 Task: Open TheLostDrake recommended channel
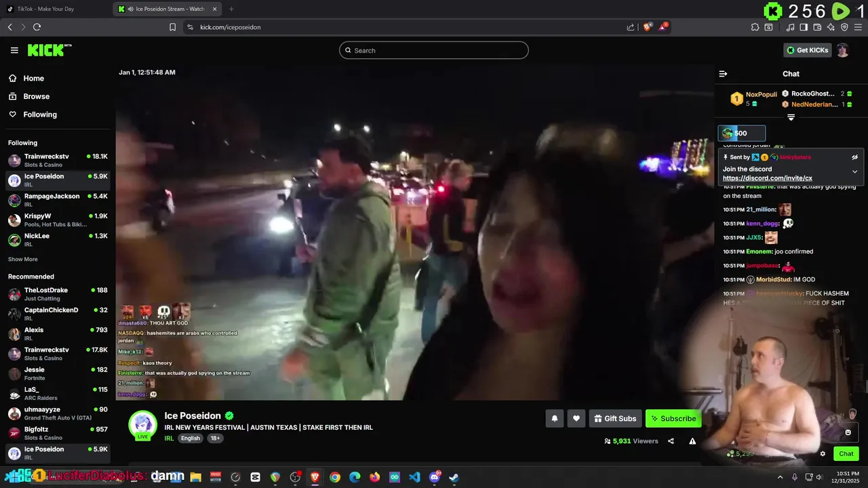(58, 294)
